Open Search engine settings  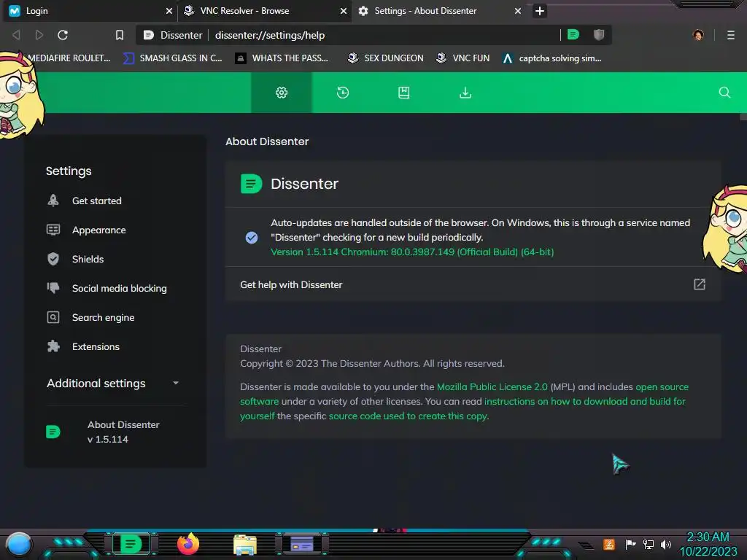click(x=103, y=318)
